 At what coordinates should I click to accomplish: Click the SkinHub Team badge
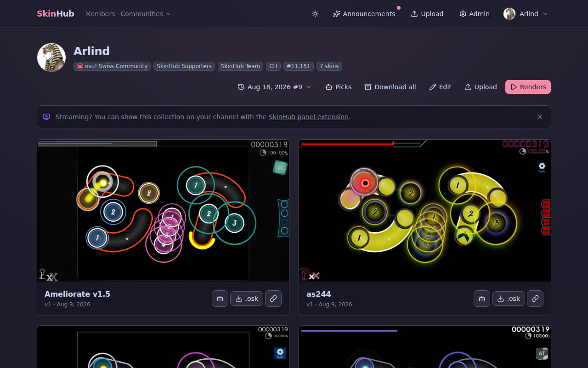pos(240,66)
